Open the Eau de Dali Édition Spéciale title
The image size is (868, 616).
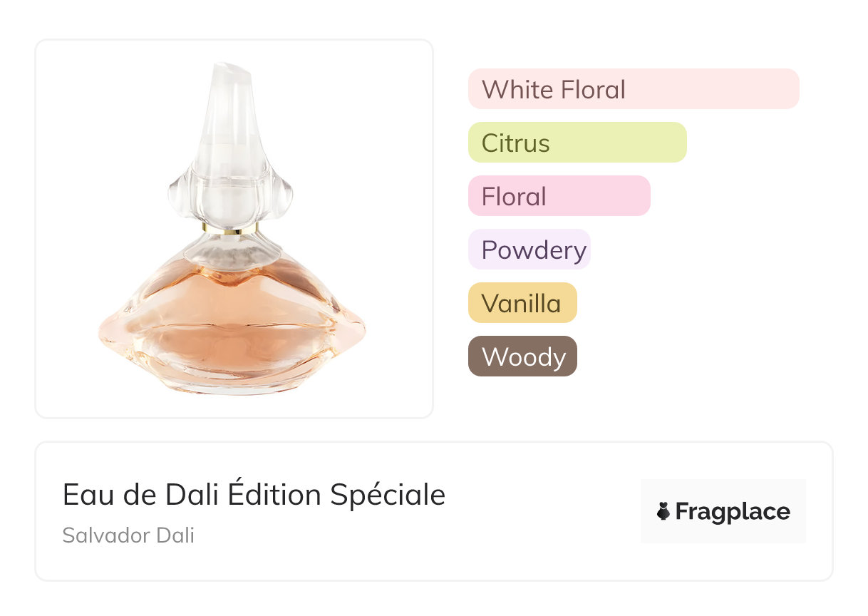coord(254,495)
